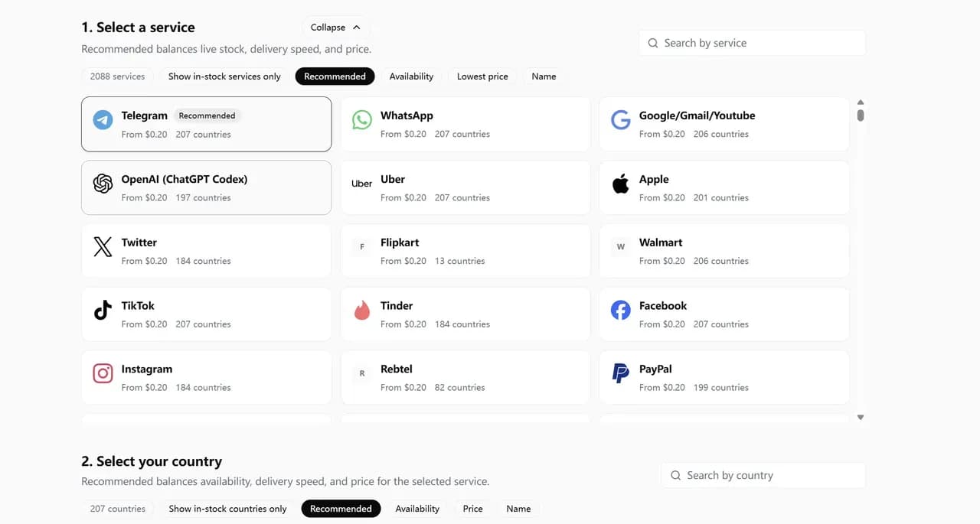Click the chevron on the Collapse button

[357, 28]
